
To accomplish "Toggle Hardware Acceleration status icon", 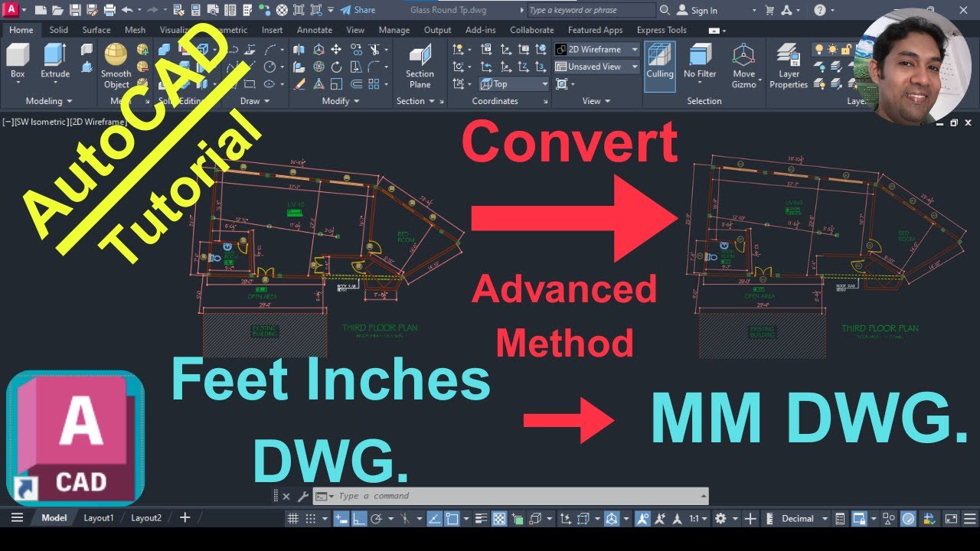I will (909, 518).
